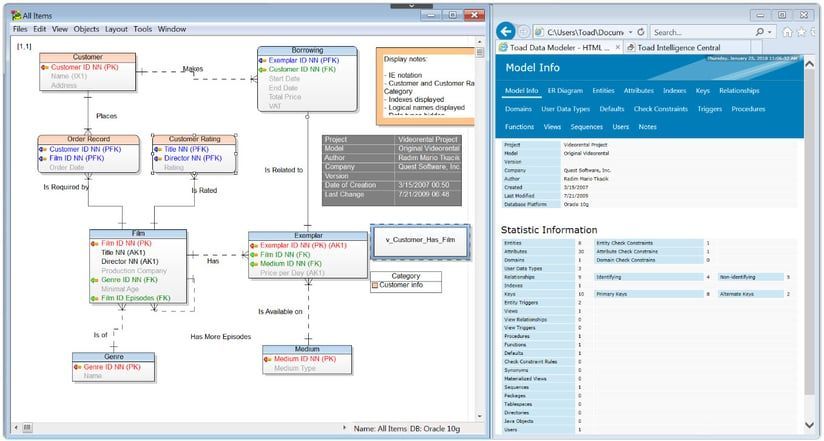Open the Users report link
Image resolution: width=824 pixels, height=441 pixels.
[x=621, y=127]
